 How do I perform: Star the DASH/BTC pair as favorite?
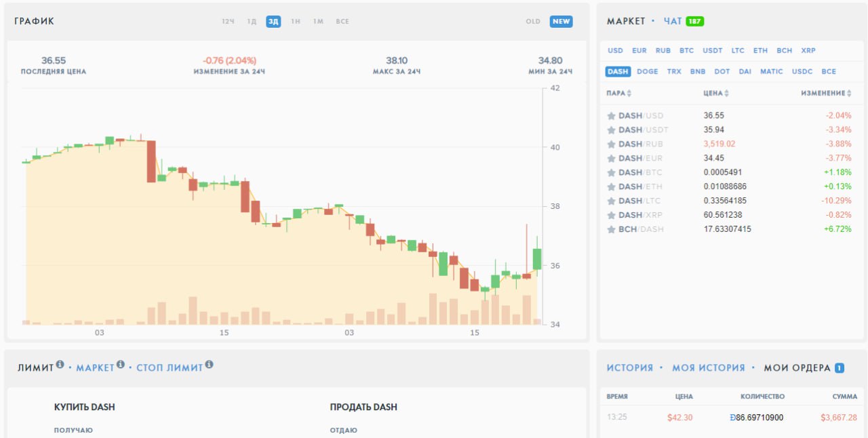[x=611, y=173]
